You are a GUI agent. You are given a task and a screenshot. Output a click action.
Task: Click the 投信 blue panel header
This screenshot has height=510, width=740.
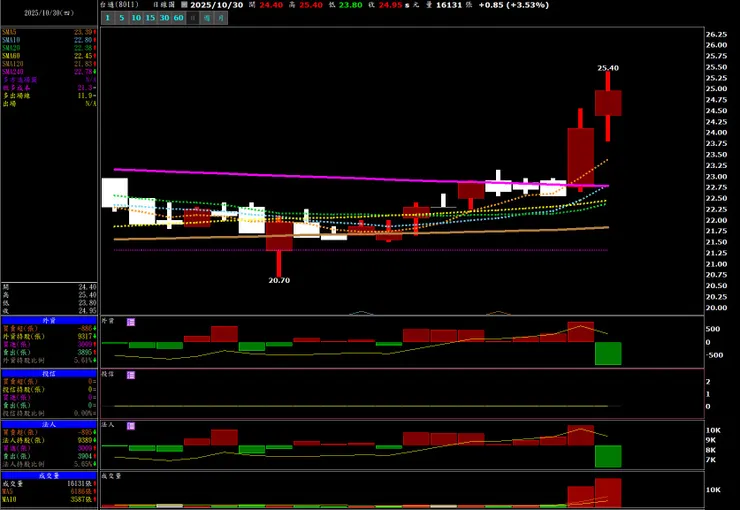[49, 373]
